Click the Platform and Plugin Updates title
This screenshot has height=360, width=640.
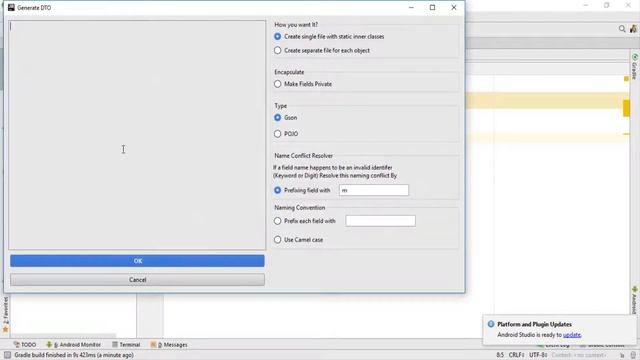click(x=534, y=324)
